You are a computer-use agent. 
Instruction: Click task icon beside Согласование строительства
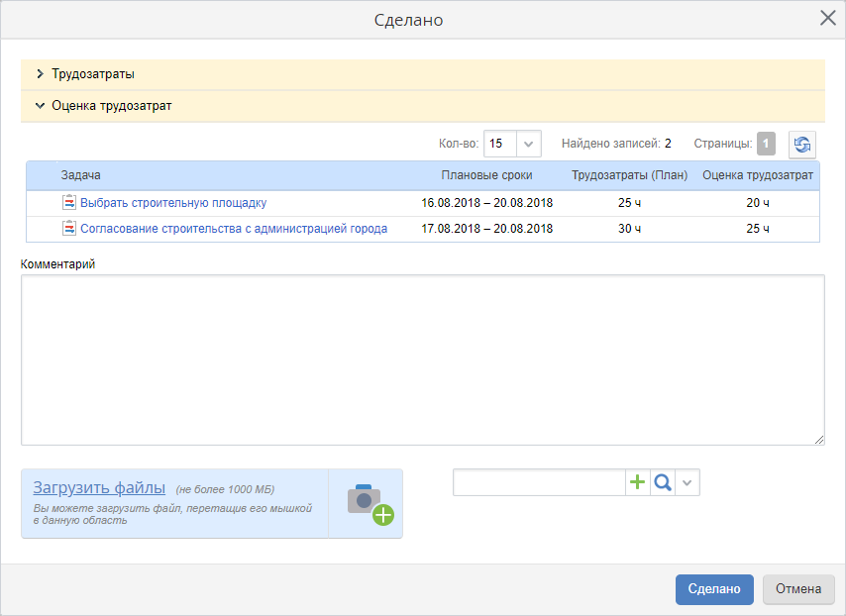pos(69,228)
